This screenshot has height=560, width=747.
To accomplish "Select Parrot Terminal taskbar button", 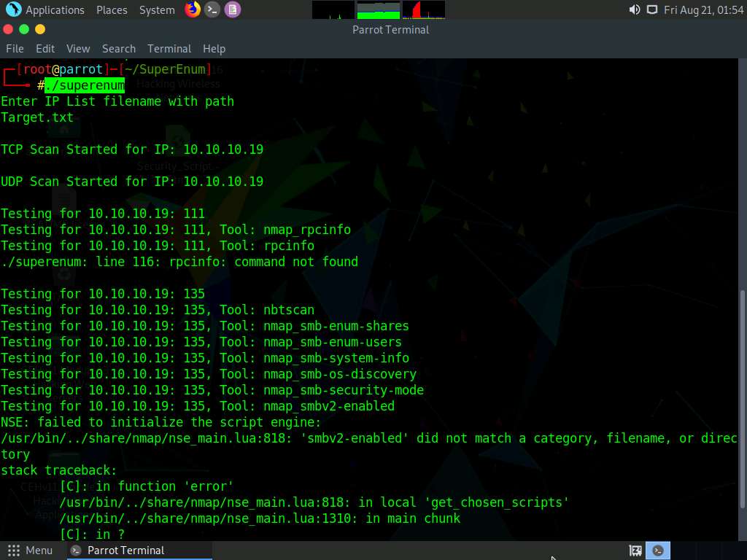I will pos(140,551).
